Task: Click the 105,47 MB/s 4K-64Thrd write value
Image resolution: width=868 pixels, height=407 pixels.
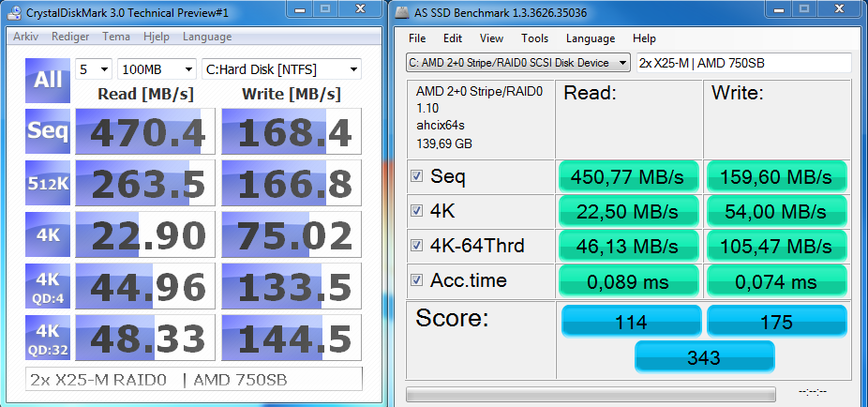Action: 777,246
